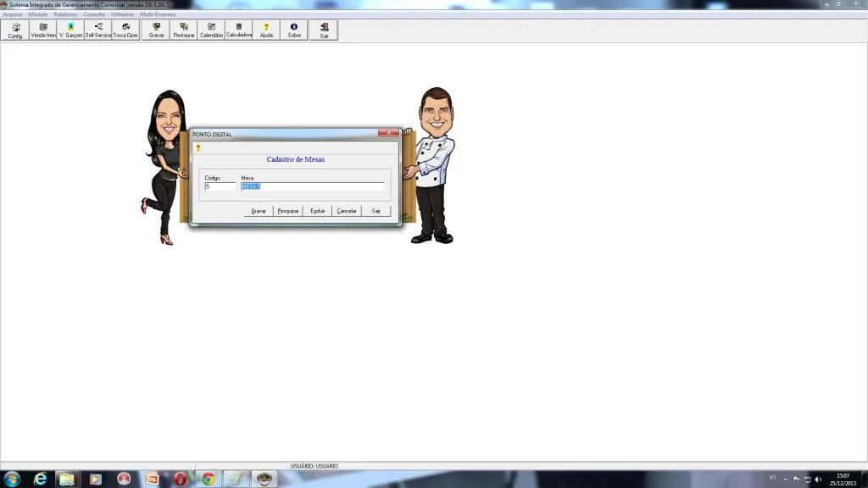Viewport: 868px width, 488px height.
Task: Click the question mark icon in the dialog
Action: click(198, 148)
